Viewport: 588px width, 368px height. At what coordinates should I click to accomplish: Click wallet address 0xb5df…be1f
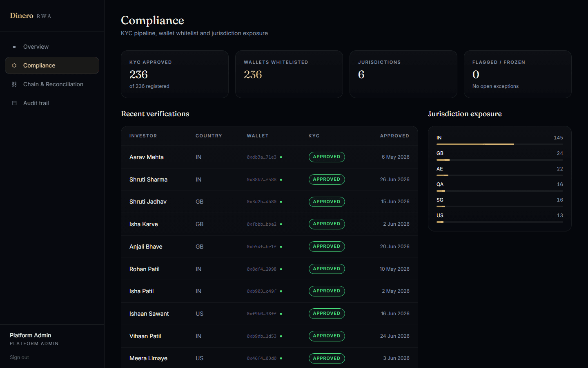point(262,247)
